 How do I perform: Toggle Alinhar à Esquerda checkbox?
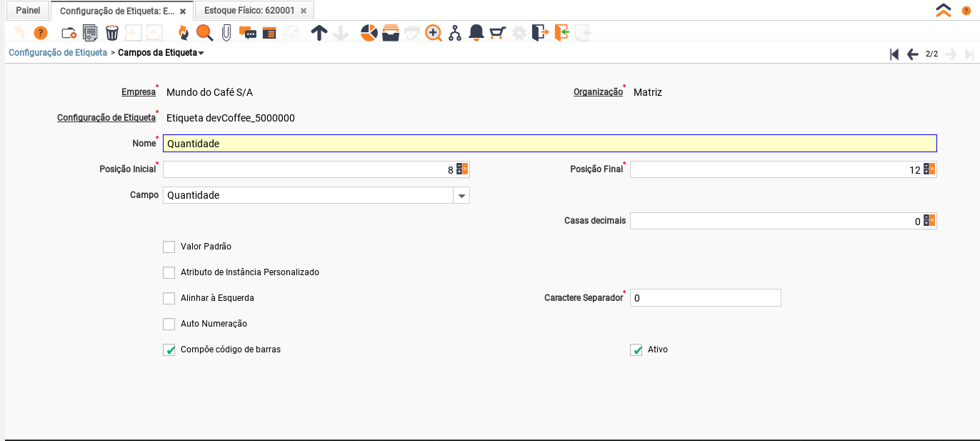(169, 298)
